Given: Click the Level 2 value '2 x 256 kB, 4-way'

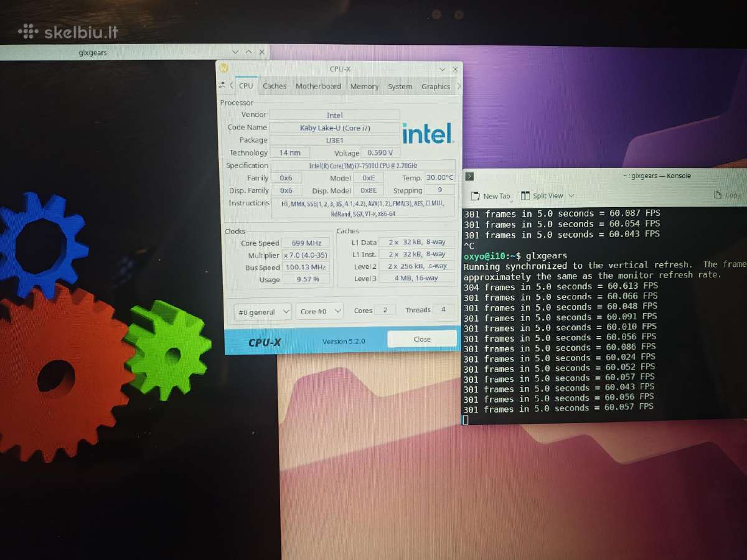Looking at the screenshot, I should 417,266.
